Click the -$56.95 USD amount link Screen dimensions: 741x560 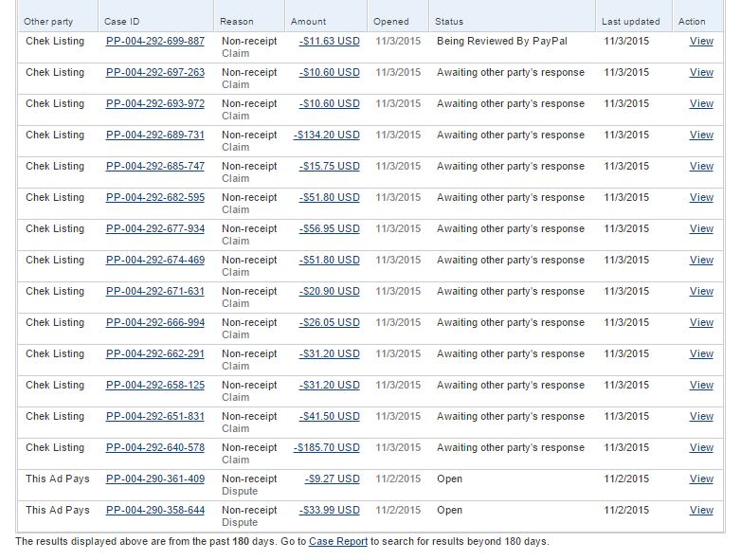tap(330, 228)
